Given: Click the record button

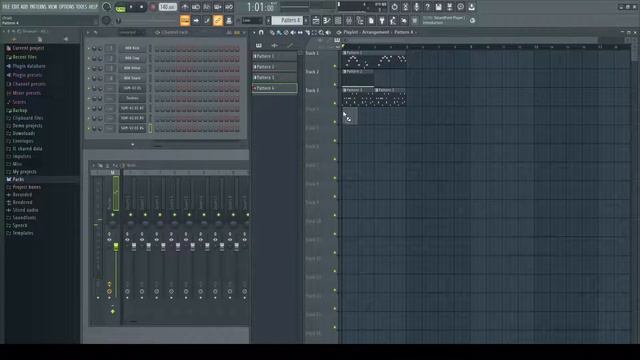Looking at the screenshot, I should pyautogui.click(x=153, y=7).
